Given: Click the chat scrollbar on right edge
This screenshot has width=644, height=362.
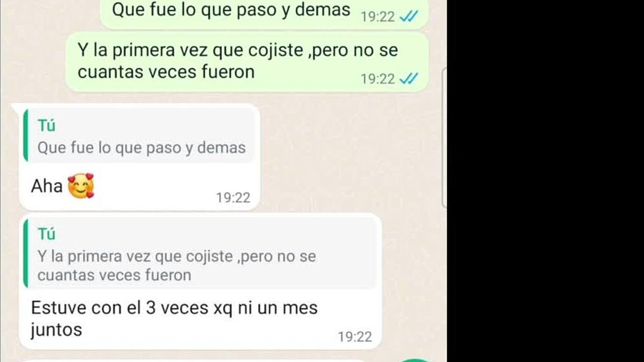Looking at the screenshot, I should click(444, 137).
